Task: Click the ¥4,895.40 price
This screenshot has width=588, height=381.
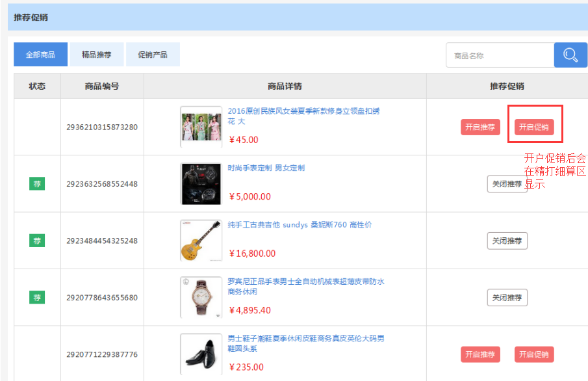Action: (249, 310)
